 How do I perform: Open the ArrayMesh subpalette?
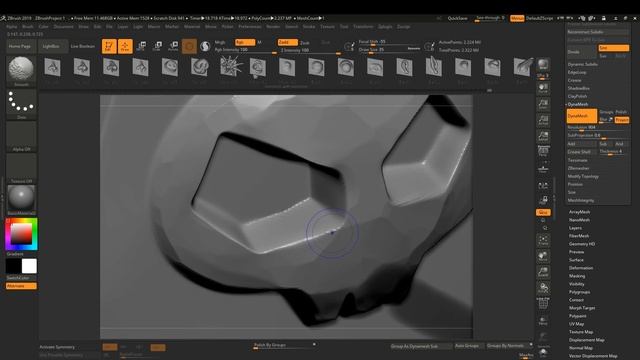(580, 212)
